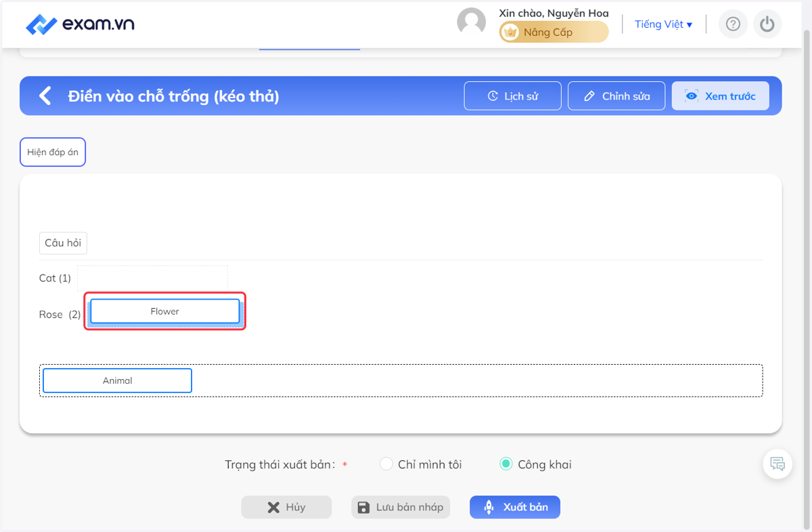Select the Animal answer chip
Image resolution: width=812 pixels, height=532 pixels.
[117, 380]
